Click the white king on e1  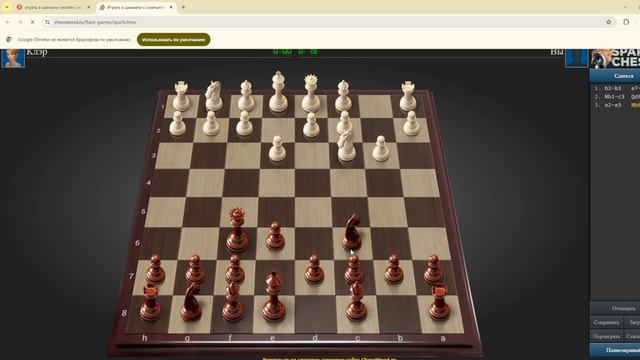pyautogui.click(x=278, y=92)
